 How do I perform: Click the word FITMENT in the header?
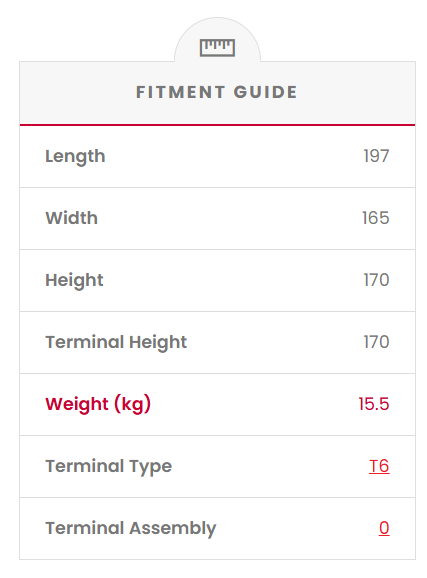pos(180,92)
